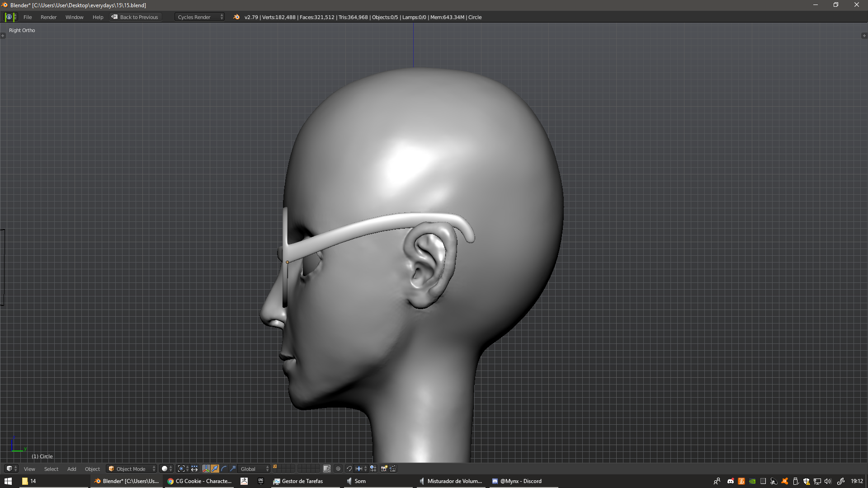Open the Select menu in viewport header
868x488 pixels.
(51, 469)
